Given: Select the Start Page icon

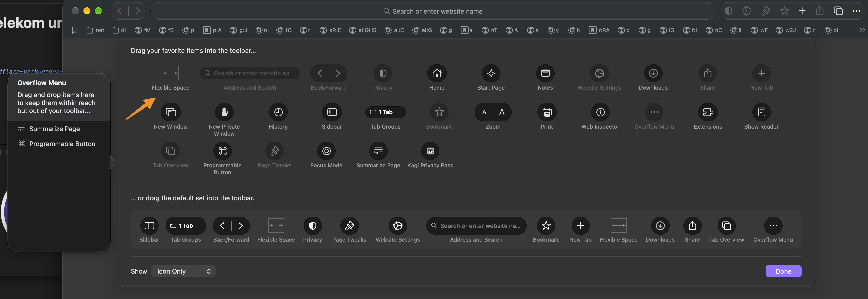Looking at the screenshot, I should point(491,73).
